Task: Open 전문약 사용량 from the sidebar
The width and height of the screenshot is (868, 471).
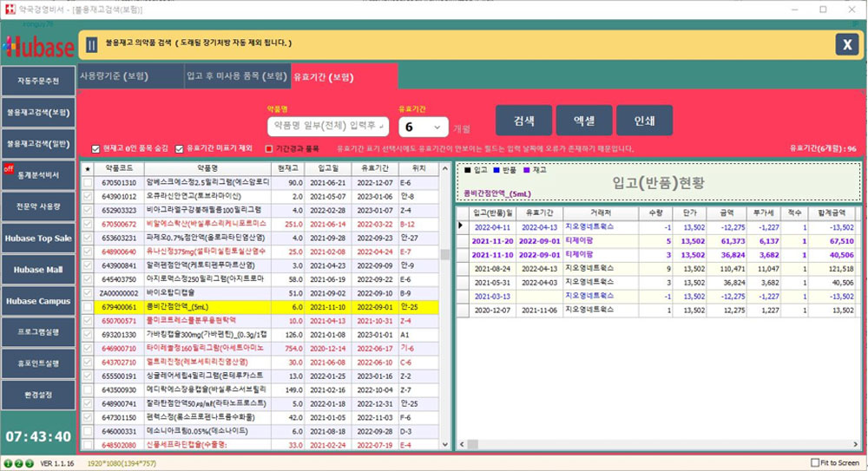Action: tap(38, 206)
